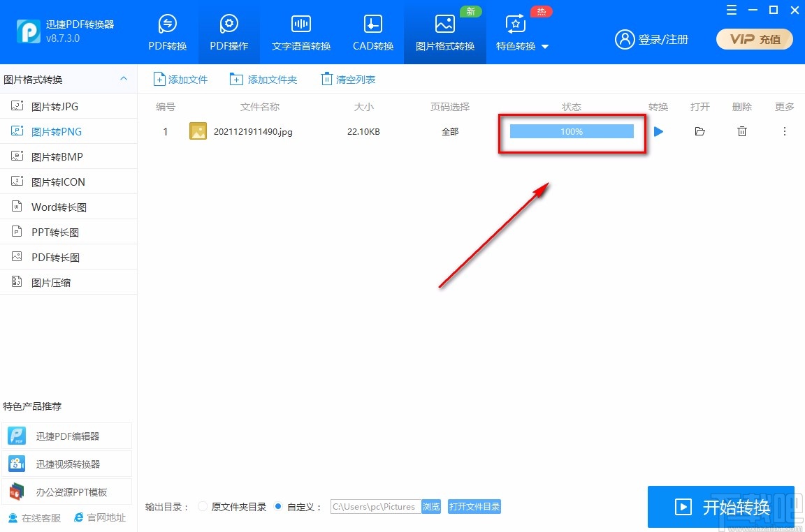Start converting the file using the blue play icon

[658, 131]
